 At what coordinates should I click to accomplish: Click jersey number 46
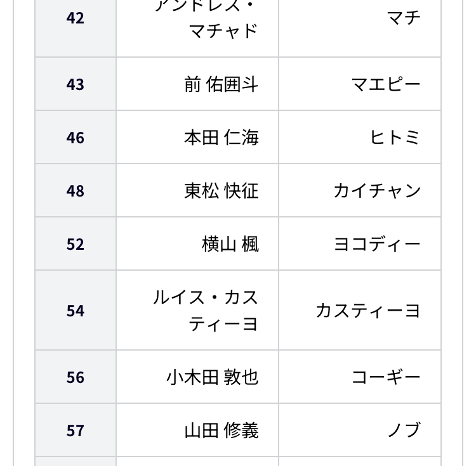point(76,138)
